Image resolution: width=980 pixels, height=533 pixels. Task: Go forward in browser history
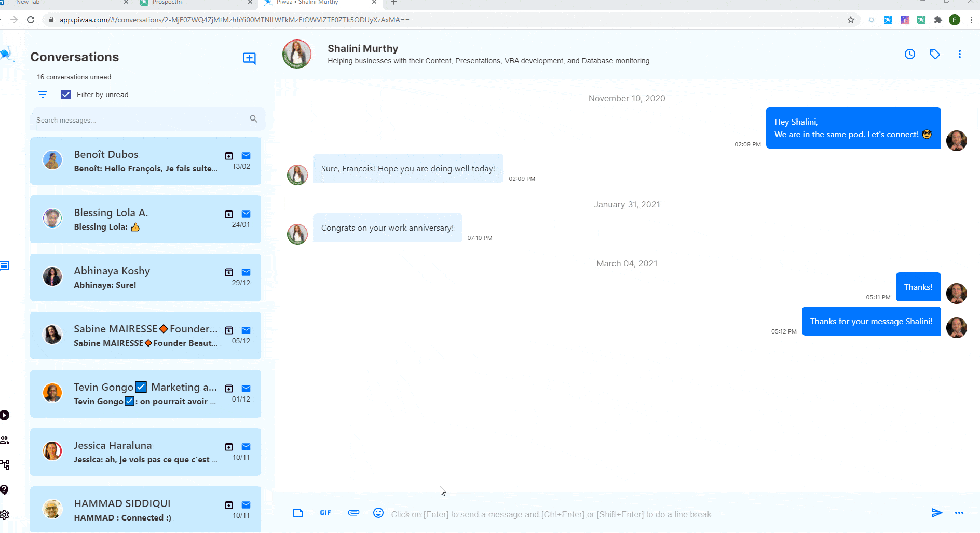click(14, 20)
